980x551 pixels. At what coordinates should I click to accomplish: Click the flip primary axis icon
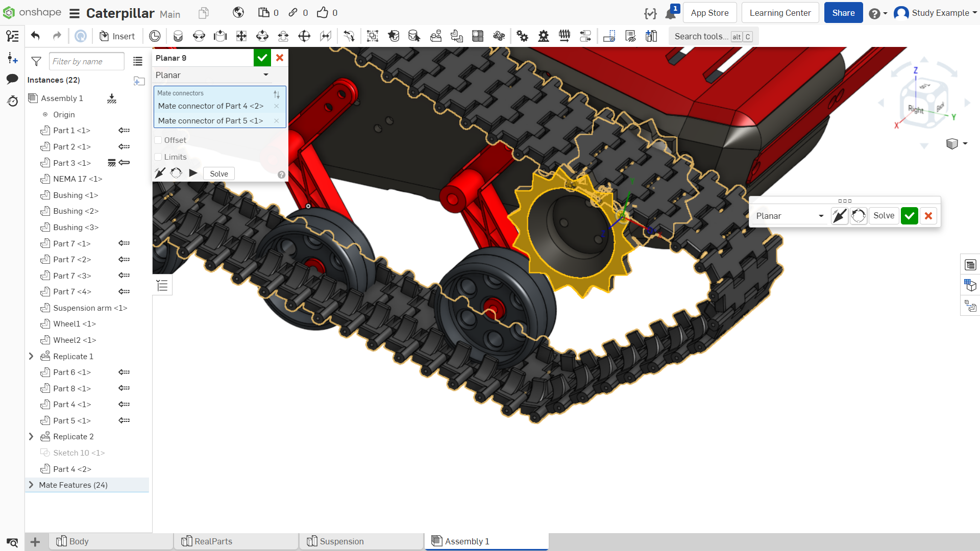coord(160,173)
